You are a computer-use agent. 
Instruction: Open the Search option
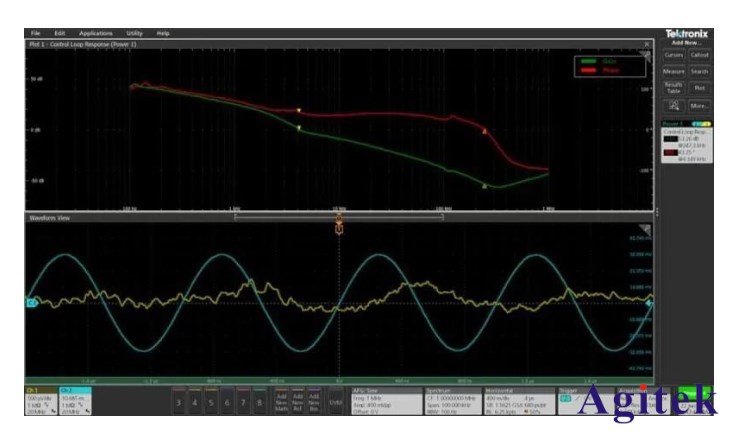coord(699,71)
